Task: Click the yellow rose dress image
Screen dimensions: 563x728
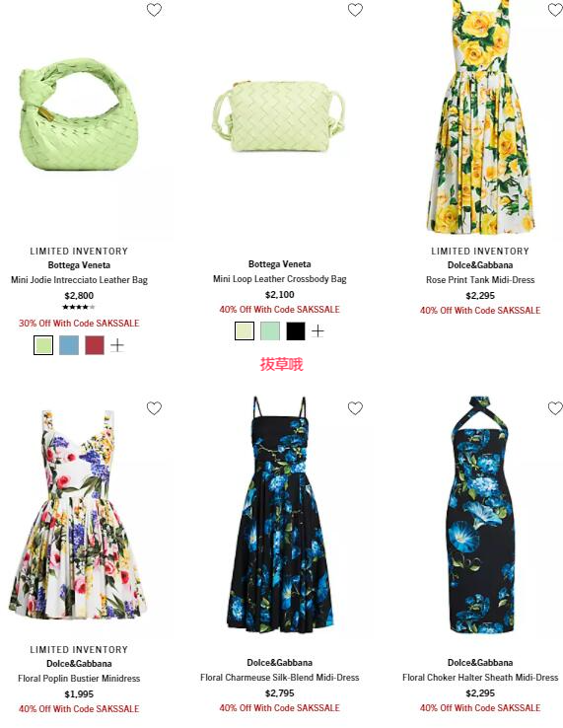Action: [480, 117]
